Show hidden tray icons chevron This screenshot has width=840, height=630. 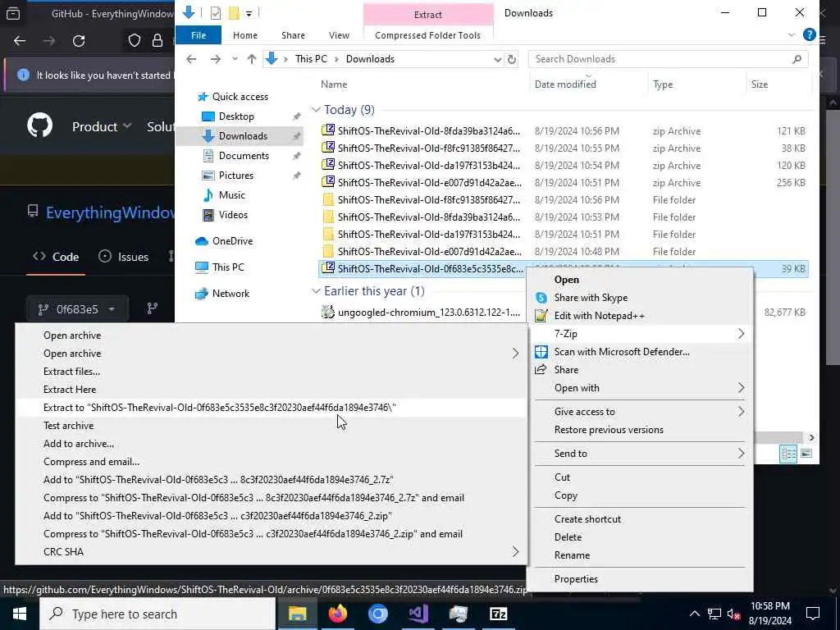click(x=694, y=614)
